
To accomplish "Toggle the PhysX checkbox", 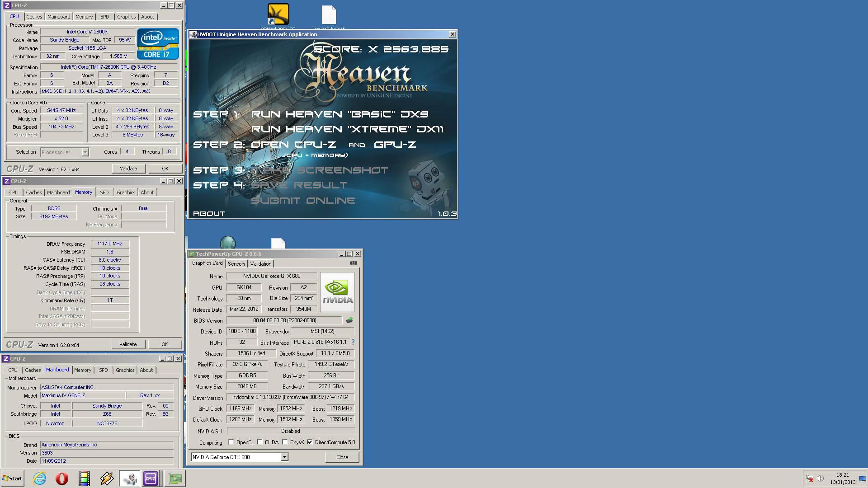I will 285,442.
